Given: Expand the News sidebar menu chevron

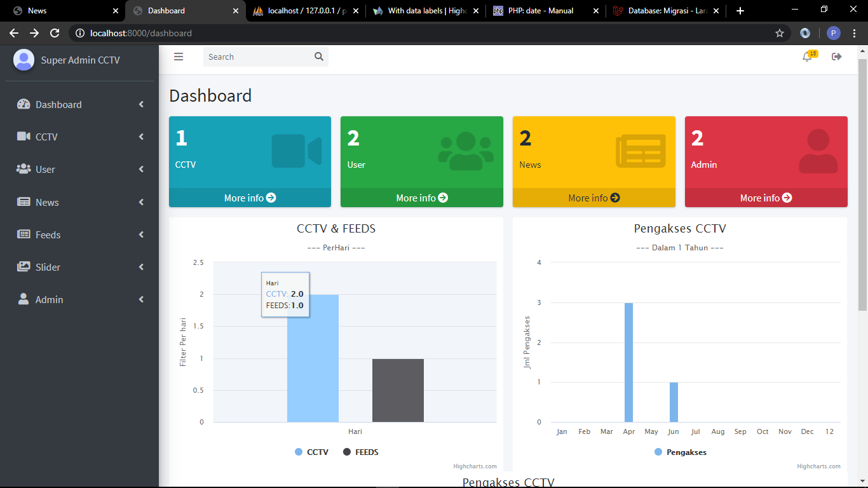Looking at the screenshot, I should coord(141,202).
